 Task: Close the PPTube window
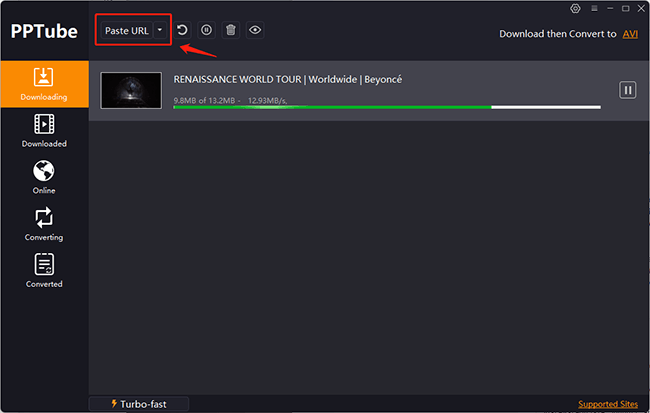pos(641,8)
